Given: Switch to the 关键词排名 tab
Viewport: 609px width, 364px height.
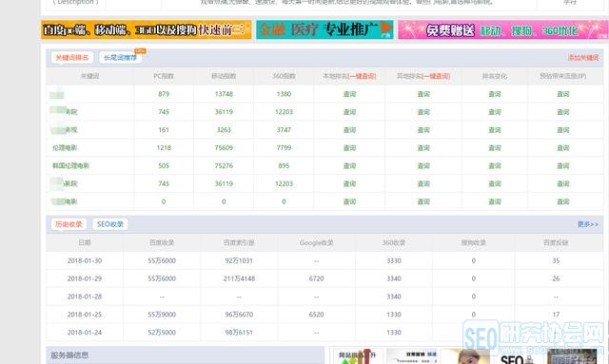Looking at the screenshot, I should [72, 57].
